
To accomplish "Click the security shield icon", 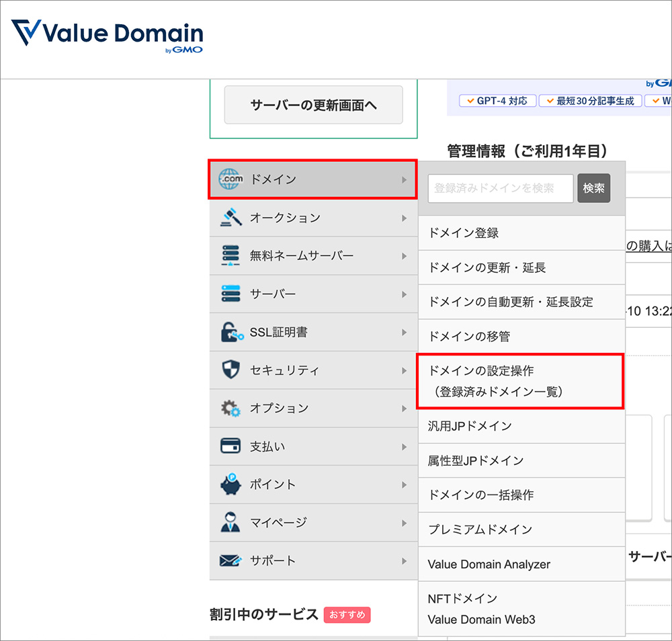I will pyautogui.click(x=230, y=370).
